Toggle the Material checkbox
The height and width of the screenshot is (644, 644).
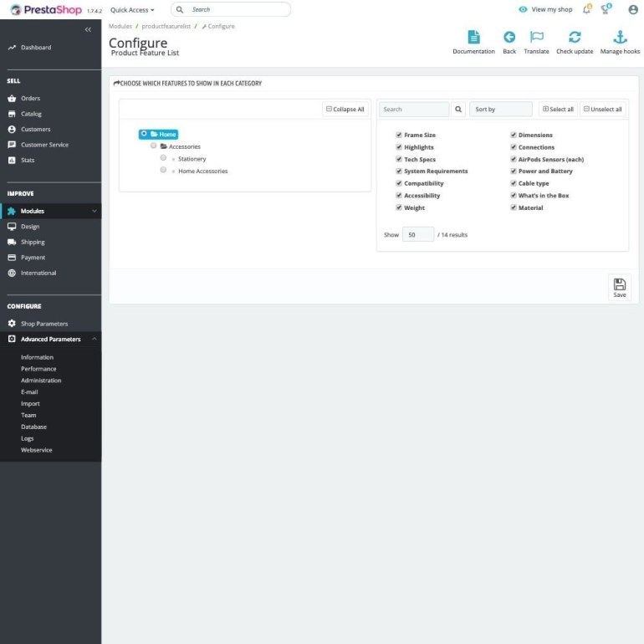[x=513, y=207]
